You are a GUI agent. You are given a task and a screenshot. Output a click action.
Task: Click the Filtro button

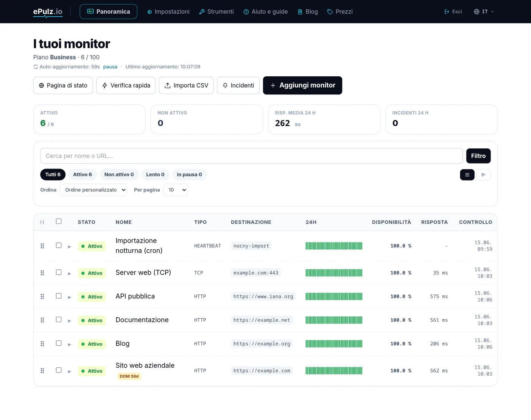pos(478,156)
